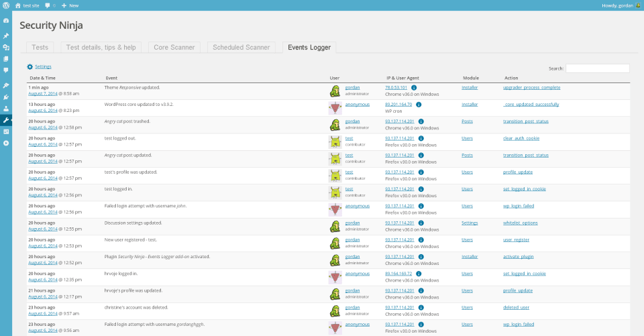This screenshot has height=336, width=644.
Task: Click info icon in Angry cat post updated row
Action: coord(421,156)
